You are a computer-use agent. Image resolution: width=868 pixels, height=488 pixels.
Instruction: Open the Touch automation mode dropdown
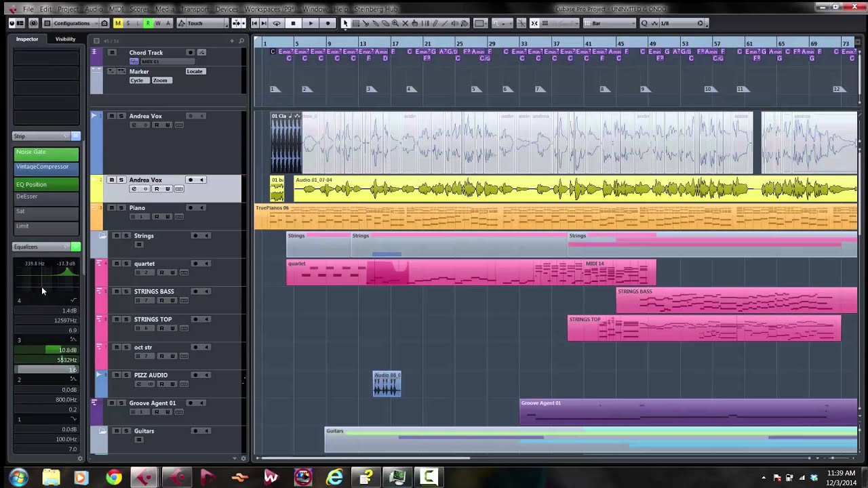[x=203, y=23]
